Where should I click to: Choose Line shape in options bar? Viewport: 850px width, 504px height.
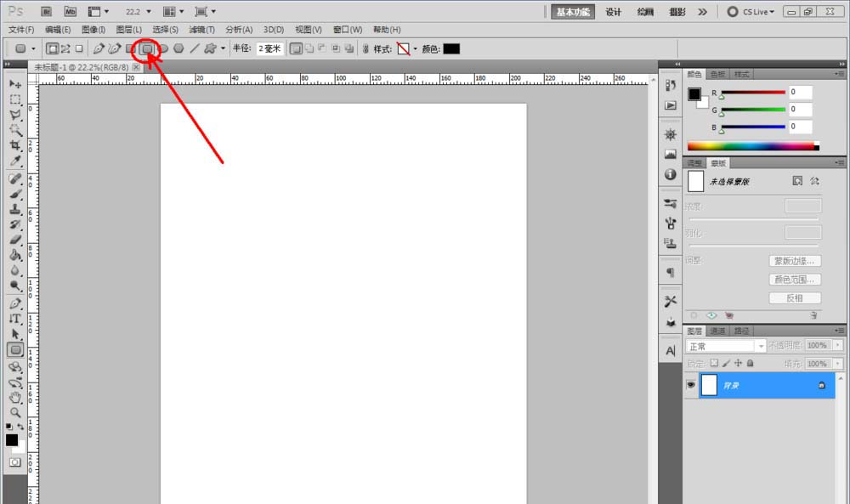(195, 48)
